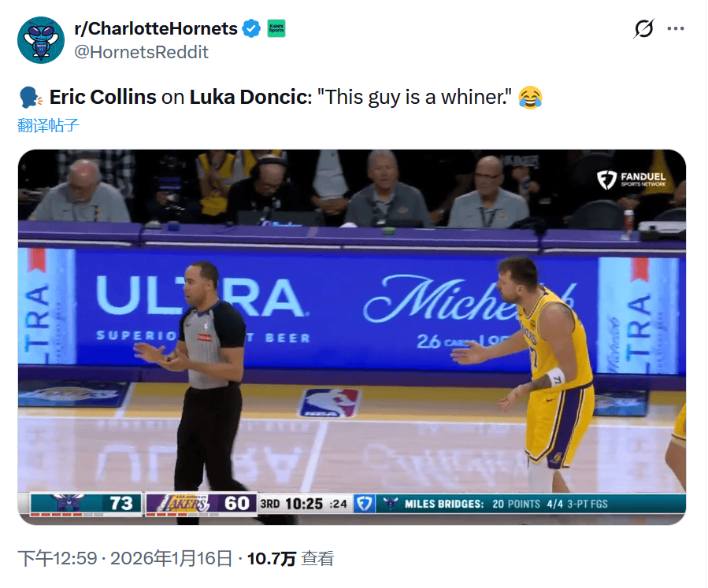Viewport: 708px width, 588px height.
Task: Open the r/CharlotteHornets display name
Action: click(155, 29)
